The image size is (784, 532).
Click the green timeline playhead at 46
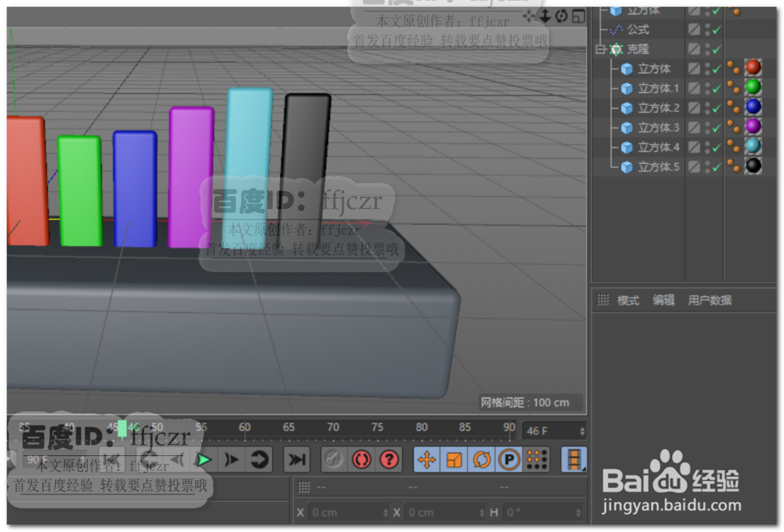(x=122, y=429)
